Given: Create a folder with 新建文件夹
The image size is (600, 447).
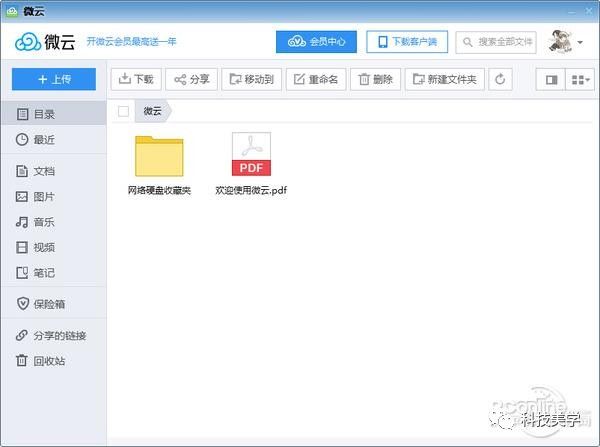Looking at the screenshot, I should click(445, 79).
